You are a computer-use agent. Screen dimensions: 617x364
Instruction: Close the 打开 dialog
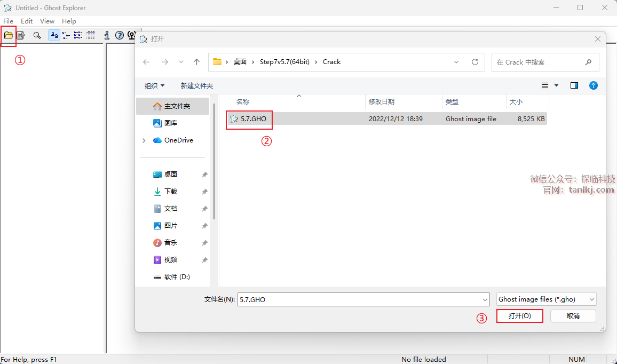[x=598, y=39]
